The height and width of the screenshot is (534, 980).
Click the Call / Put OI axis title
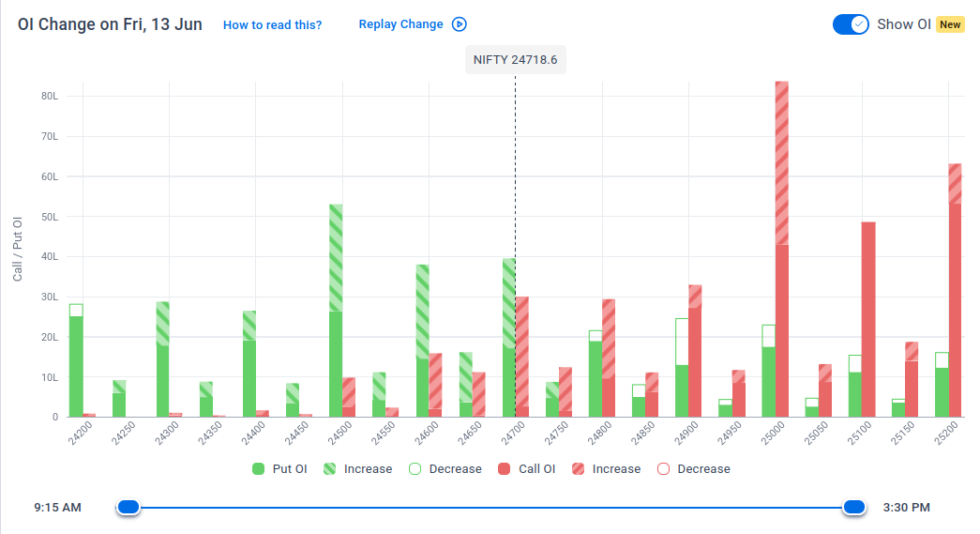click(x=17, y=249)
